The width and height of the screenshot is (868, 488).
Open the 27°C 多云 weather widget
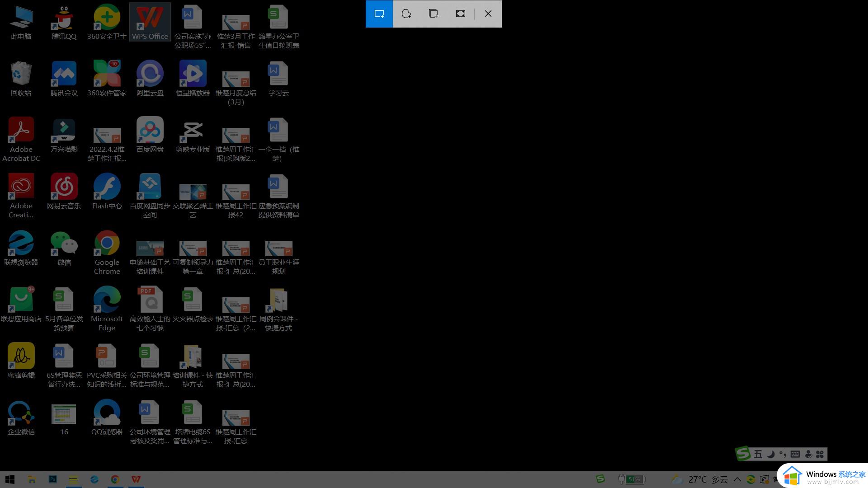click(x=701, y=479)
